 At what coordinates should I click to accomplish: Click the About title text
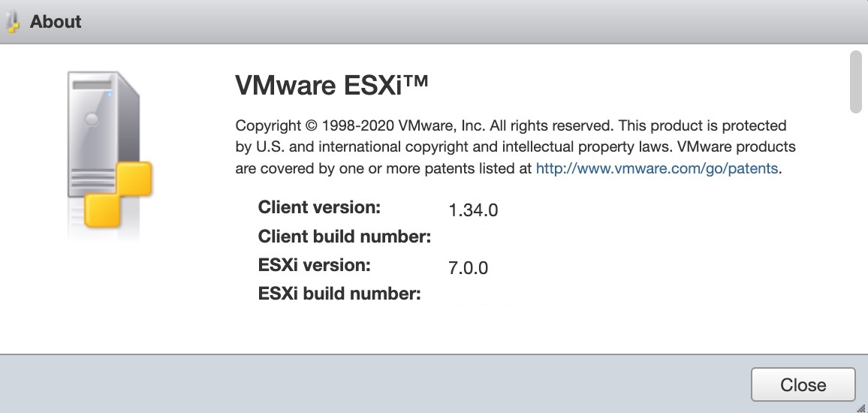pyautogui.click(x=56, y=22)
